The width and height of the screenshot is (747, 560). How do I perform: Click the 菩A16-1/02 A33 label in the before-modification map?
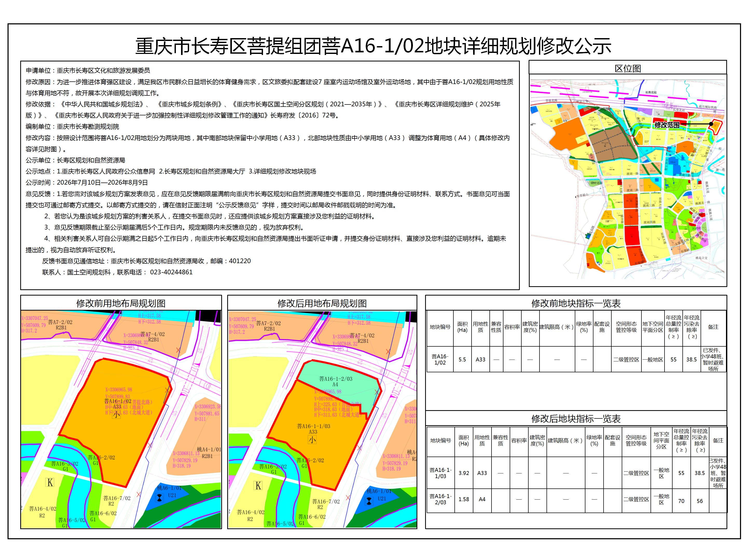click(117, 404)
